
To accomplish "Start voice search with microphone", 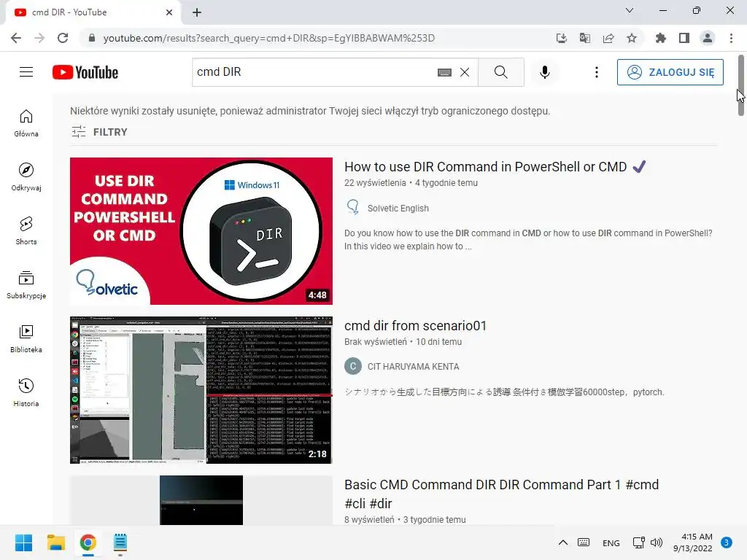I will [544, 72].
